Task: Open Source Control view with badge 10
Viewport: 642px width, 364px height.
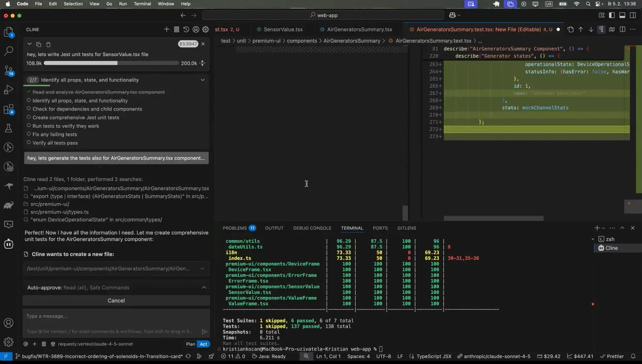Action: (x=8, y=70)
